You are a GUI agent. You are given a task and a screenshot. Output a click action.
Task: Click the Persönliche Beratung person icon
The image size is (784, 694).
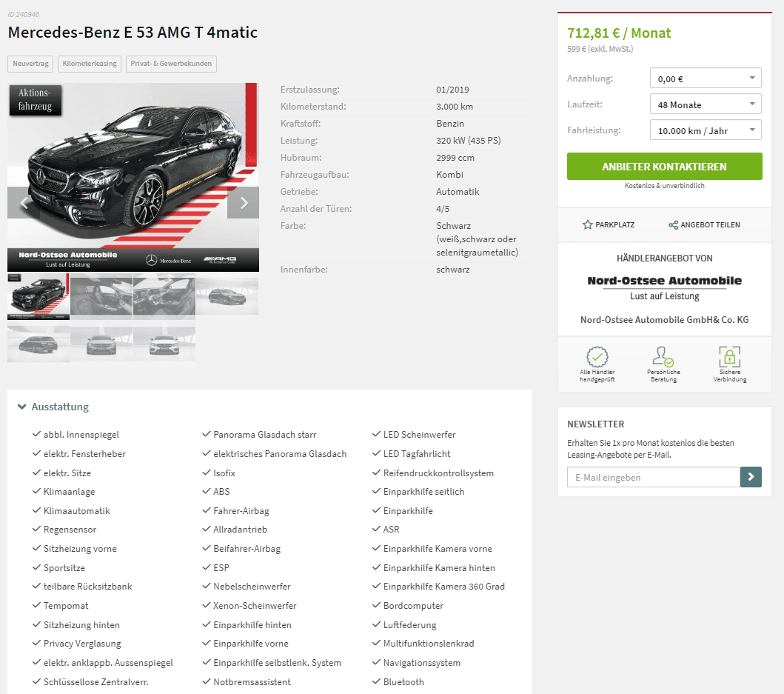[x=663, y=357]
